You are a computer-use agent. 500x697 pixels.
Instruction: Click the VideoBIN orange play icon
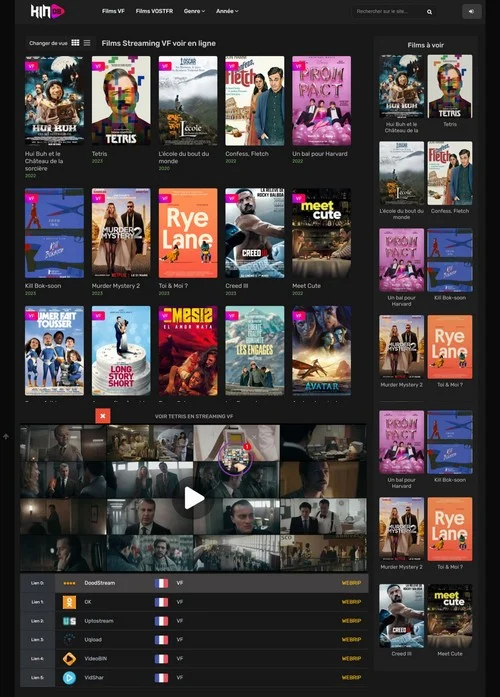click(x=69, y=659)
